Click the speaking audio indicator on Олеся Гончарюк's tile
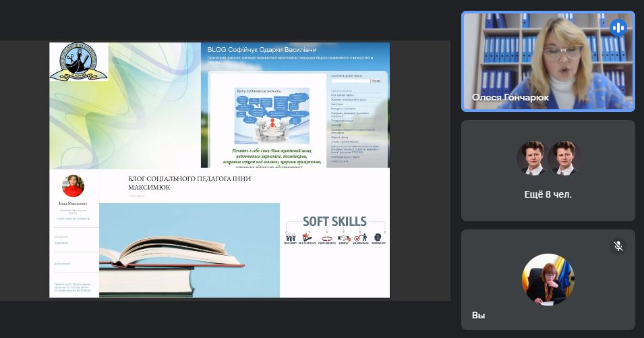The width and height of the screenshot is (644, 338). click(x=618, y=28)
